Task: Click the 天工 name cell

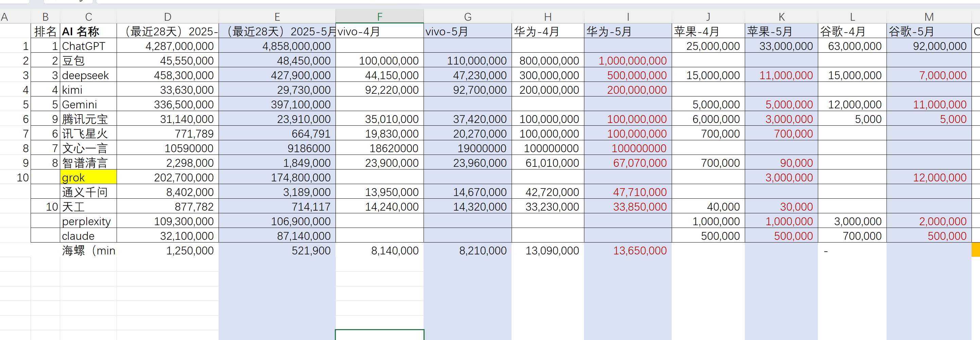Action: 88,207
